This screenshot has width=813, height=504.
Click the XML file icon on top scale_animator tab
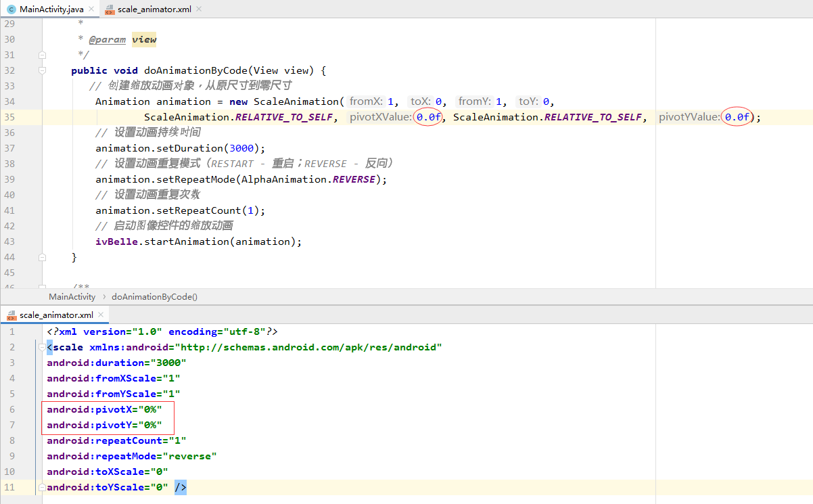click(x=109, y=9)
